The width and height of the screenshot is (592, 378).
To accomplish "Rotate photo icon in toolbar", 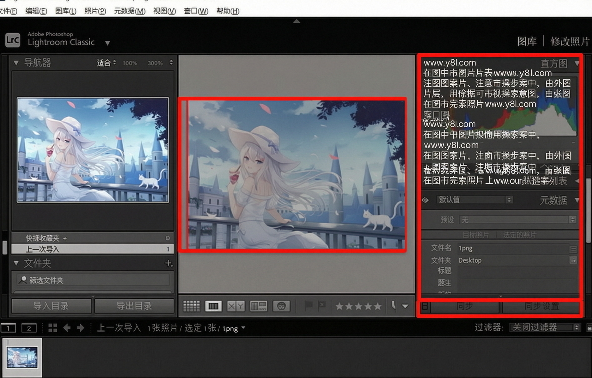I will (x=393, y=305).
